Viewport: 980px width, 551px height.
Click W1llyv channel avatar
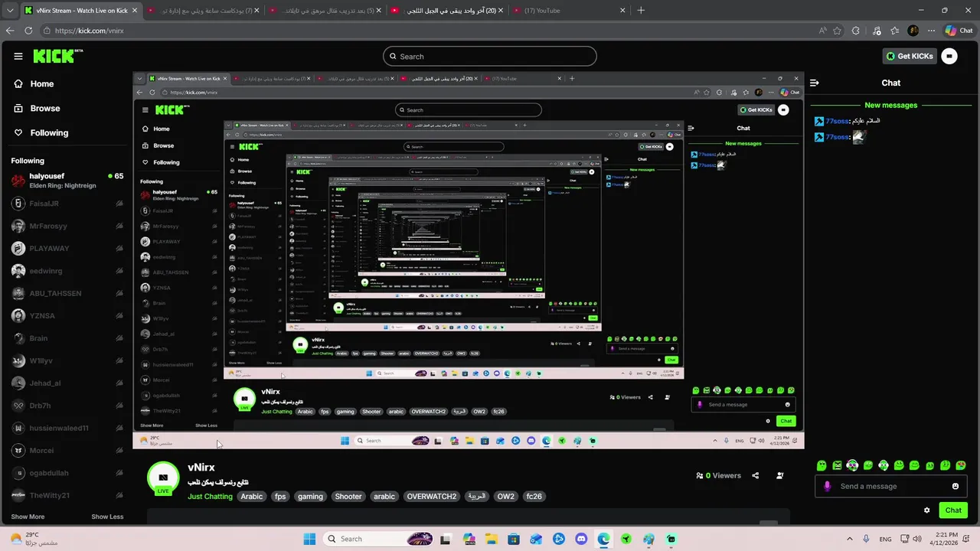(x=18, y=360)
